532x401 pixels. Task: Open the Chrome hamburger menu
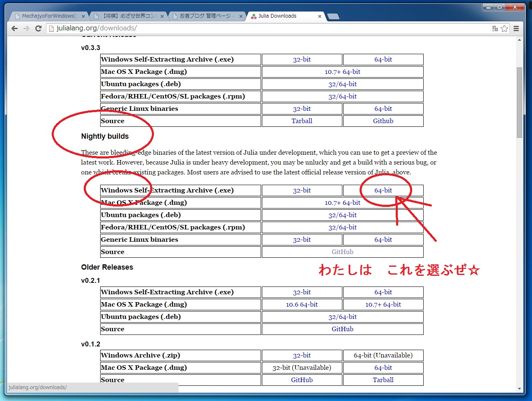point(516,28)
